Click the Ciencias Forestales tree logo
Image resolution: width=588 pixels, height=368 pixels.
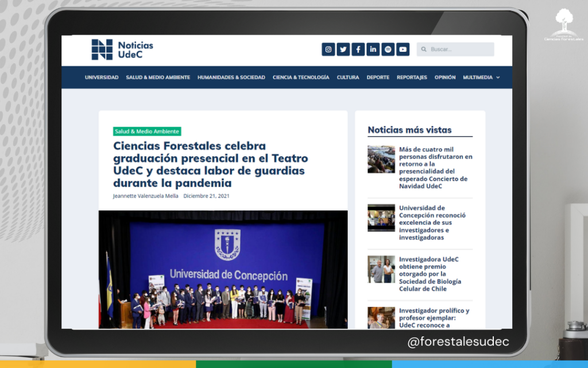564,25
